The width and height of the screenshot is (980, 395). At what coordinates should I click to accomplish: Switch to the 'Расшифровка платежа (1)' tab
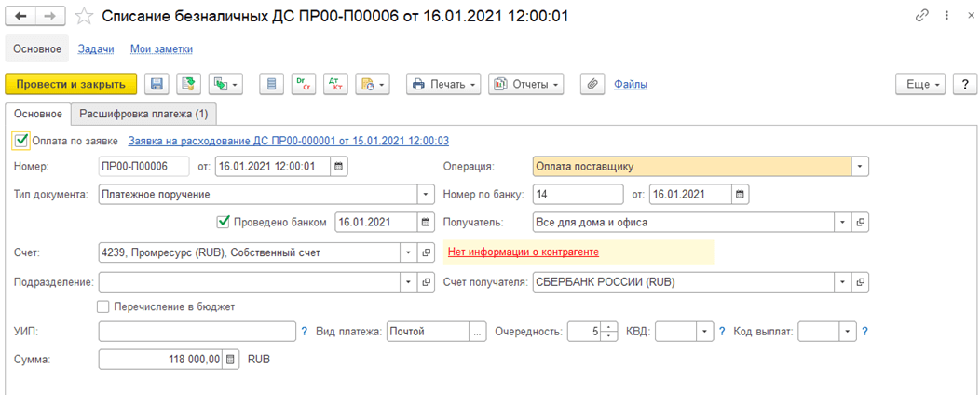[144, 114]
